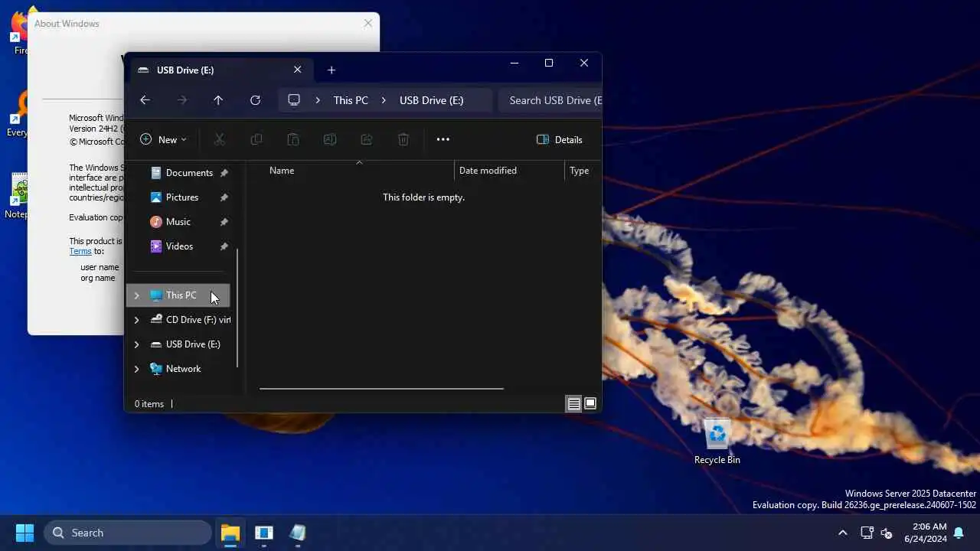980x551 pixels.
Task: Click the notepad-like taskbar app icon
Action: pyautogui.click(x=298, y=533)
